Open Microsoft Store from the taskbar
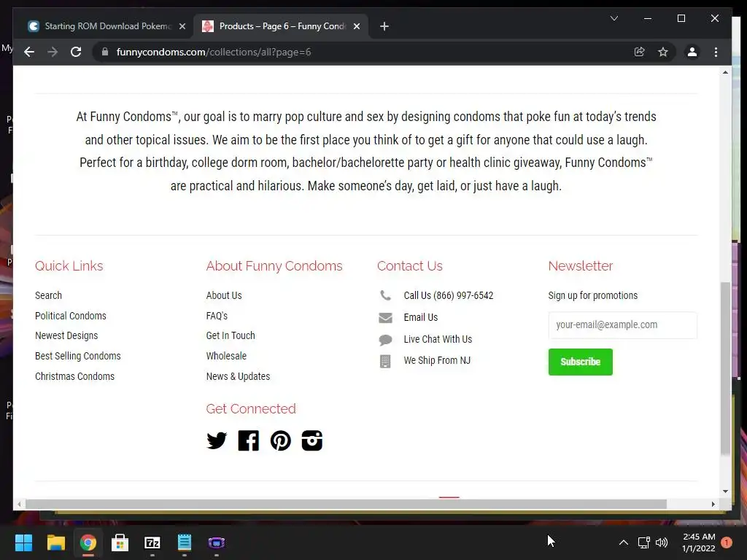Viewport: 747px width, 560px height. coord(120,542)
